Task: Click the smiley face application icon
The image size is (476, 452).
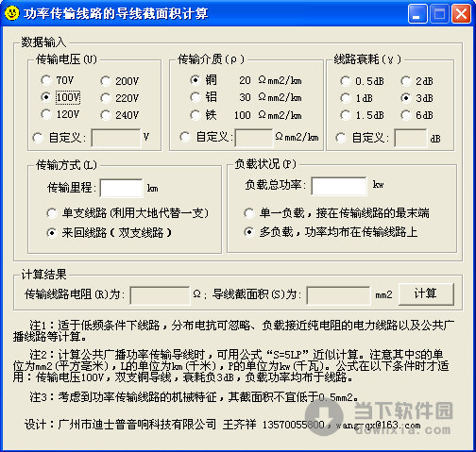Action: (x=12, y=13)
